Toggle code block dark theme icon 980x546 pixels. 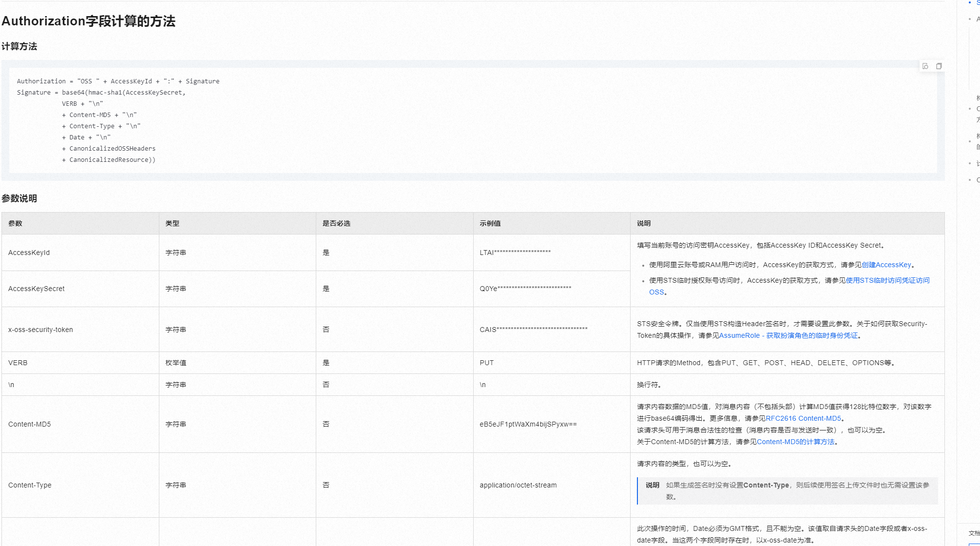925,66
